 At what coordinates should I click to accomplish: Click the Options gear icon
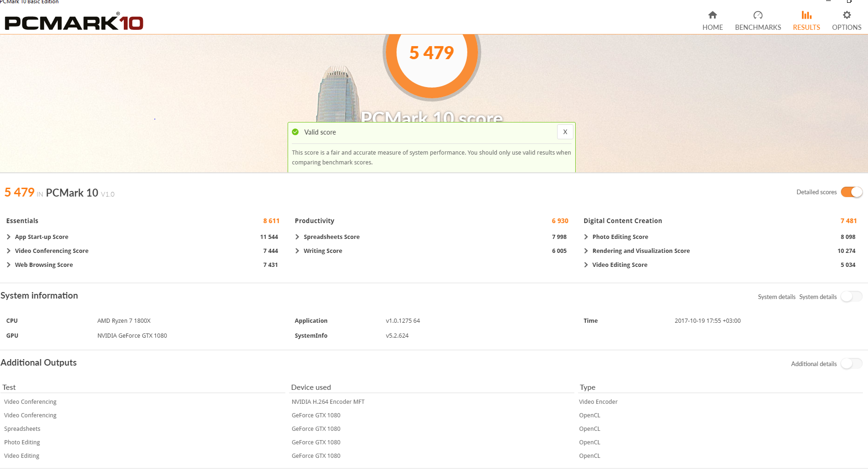(847, 15)
